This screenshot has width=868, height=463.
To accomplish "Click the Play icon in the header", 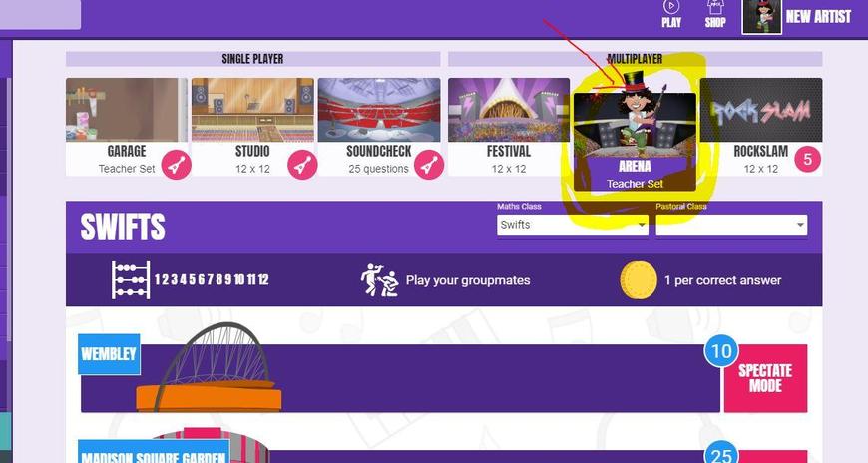I will tap(670, 8).
